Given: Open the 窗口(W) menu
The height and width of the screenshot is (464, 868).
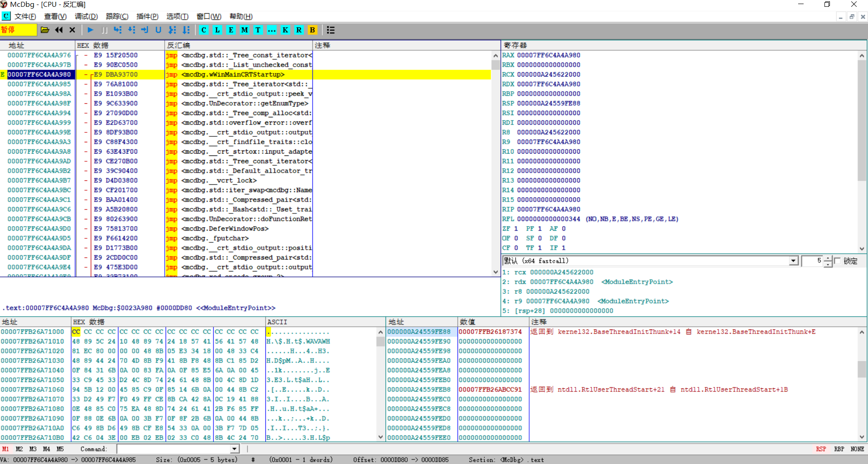Looking at the screenshot, I should coord(209,16).
